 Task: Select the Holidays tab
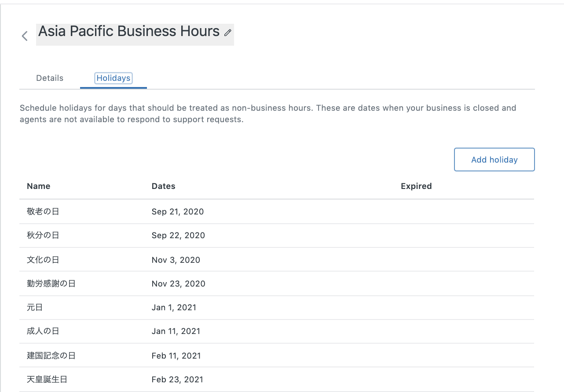(114, 78)
